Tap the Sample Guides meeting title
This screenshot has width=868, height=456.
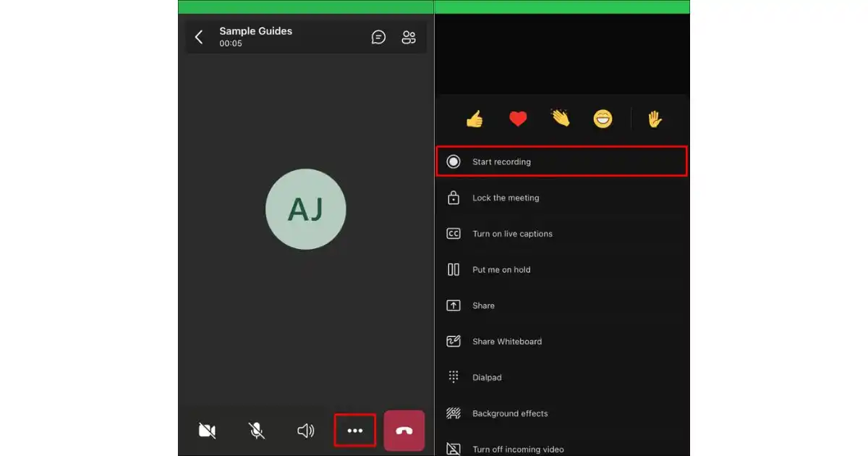click(x=256, y=31)
